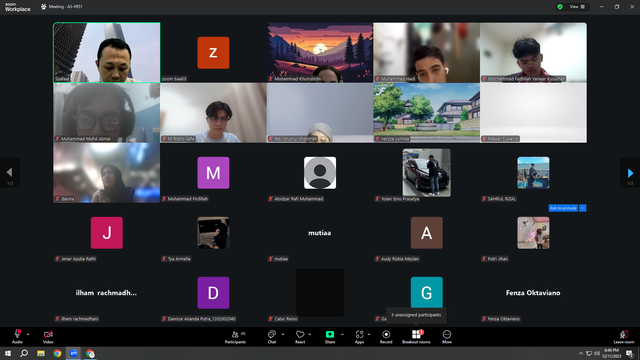This screenshot has height=360, width=640.
Task: Click SAHRUL RIZAL's profile photo
Action: (533, 173)
